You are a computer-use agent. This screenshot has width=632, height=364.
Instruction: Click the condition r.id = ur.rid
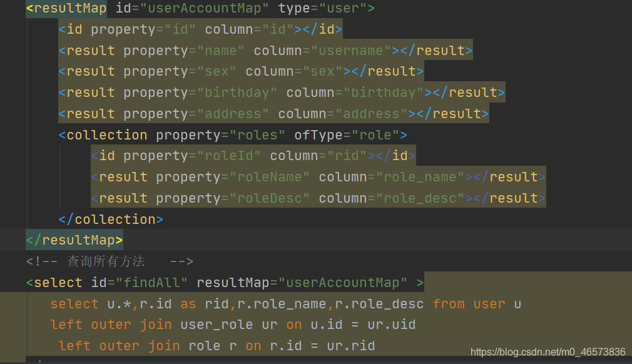322,346
